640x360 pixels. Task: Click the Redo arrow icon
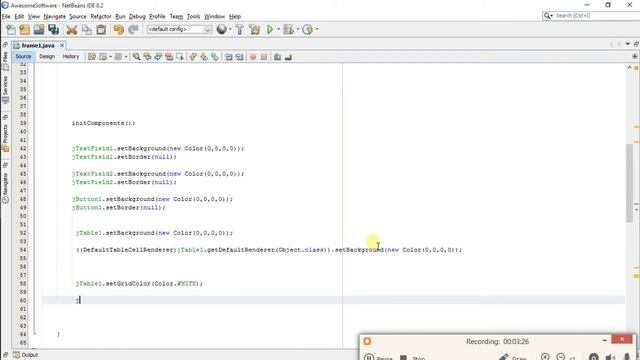click(x=133, y=29)
